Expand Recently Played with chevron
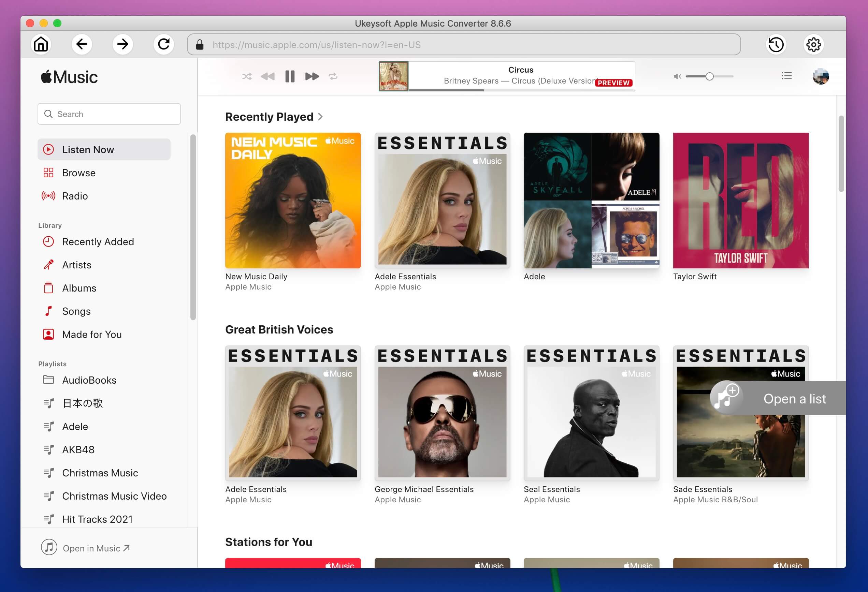 [x=320, y=117]
